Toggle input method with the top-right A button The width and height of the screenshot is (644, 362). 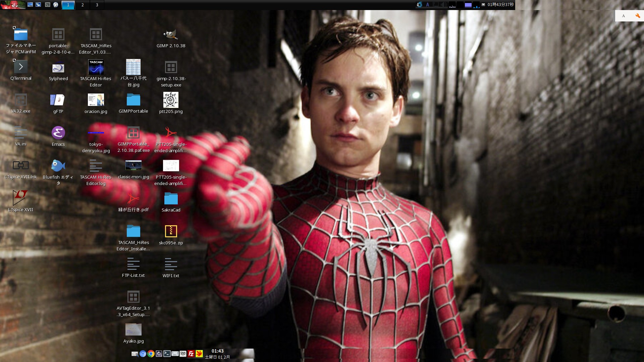[x=623, y=15]
